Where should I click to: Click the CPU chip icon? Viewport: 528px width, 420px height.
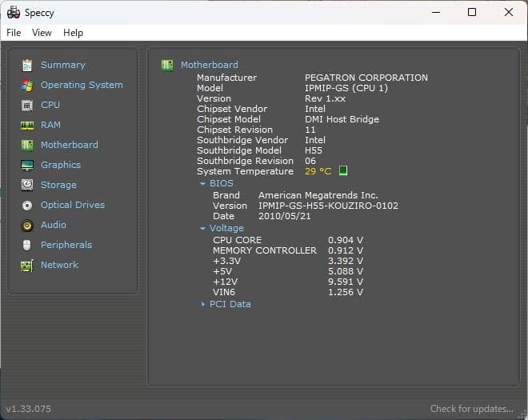[27, 106]
